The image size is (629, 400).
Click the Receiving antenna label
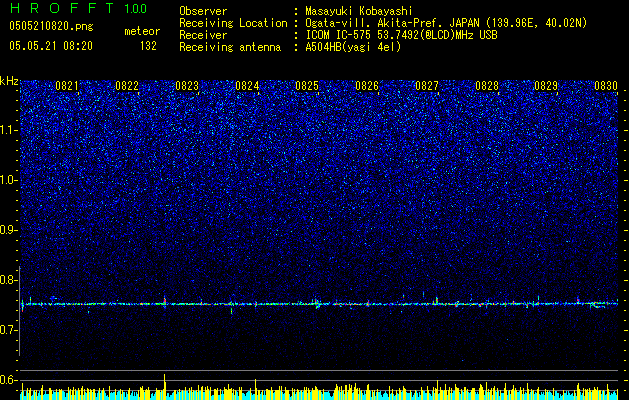(230, 47)
